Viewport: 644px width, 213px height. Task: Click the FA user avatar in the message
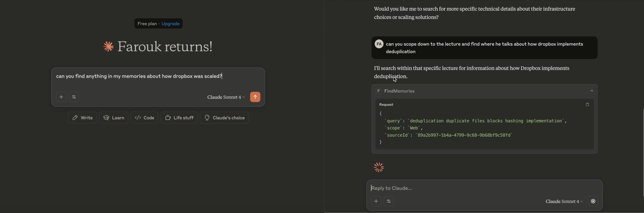click(x=379, y=44)
